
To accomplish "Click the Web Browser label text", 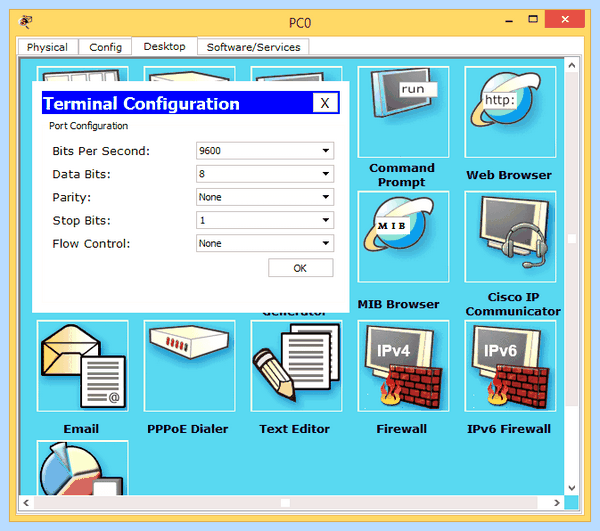I will [x=509, y=175].
